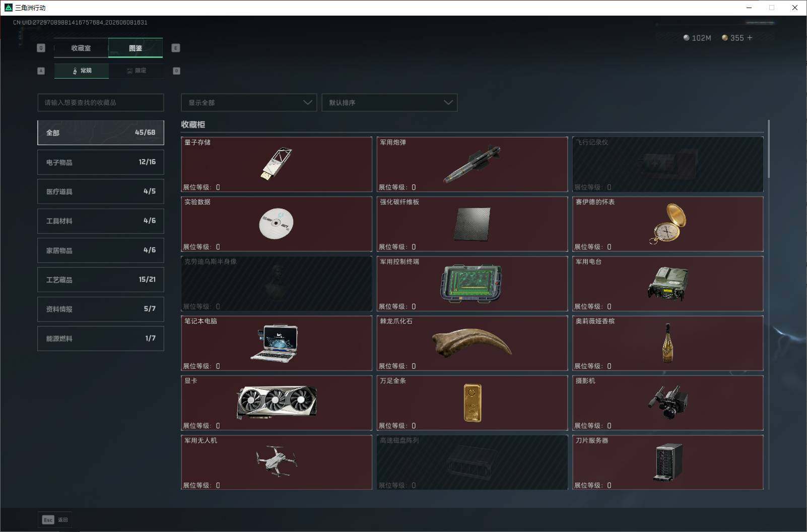Screen dimensions: 807x532
Task: Click the collection list scrollbar
Action: [769, 149]
